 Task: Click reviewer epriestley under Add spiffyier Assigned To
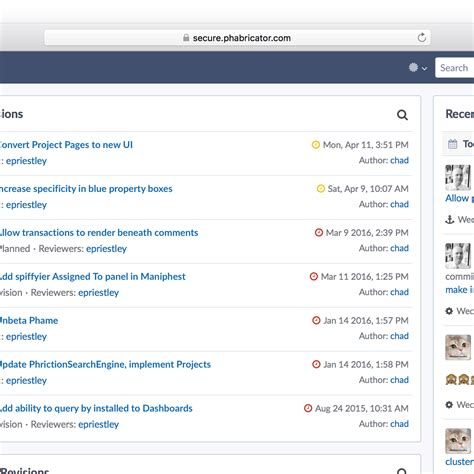(x=98, y=293)
